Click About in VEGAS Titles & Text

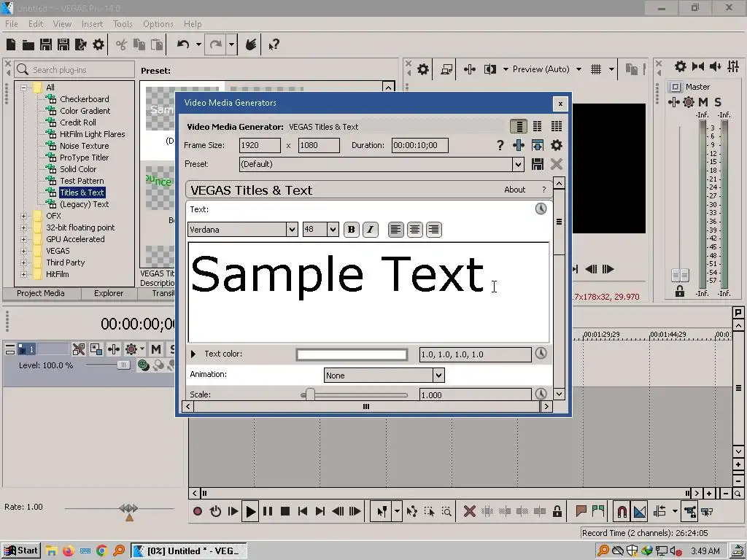(x=514, y=190)
